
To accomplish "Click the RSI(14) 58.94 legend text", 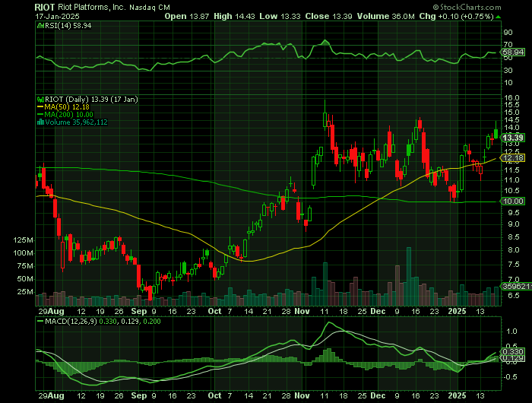I will [x=68, y=25].
